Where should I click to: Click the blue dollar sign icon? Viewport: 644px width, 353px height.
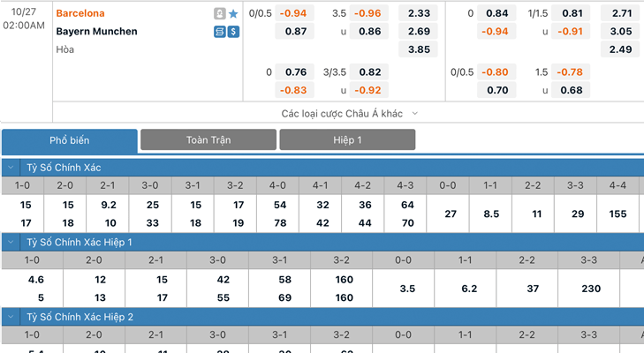233,32
